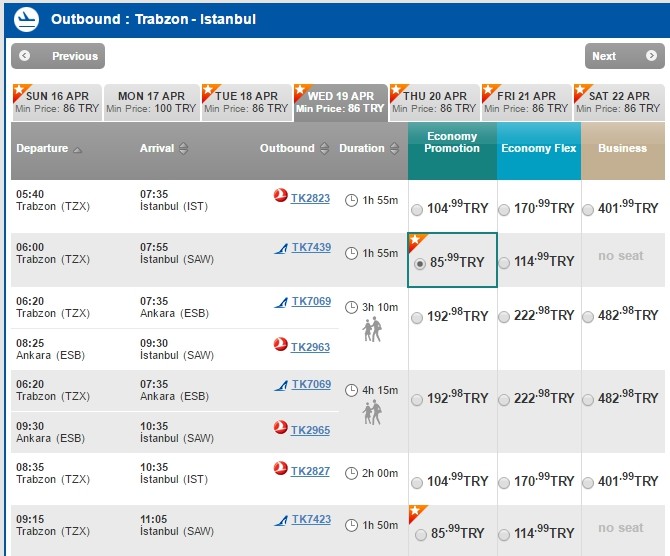This screenshot has width=670, height=556.
Task: Sort flights using the Duration column arrows
Action: 394,149
